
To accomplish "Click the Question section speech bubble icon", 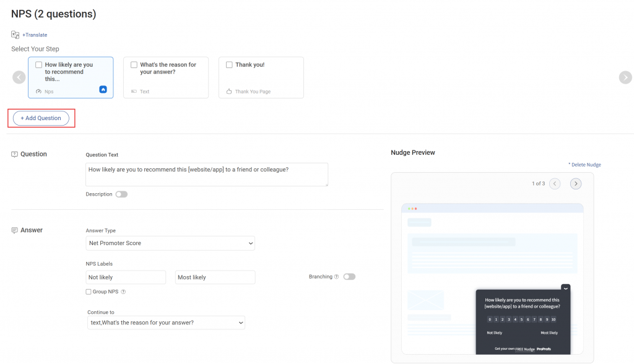I will point(14,154).
